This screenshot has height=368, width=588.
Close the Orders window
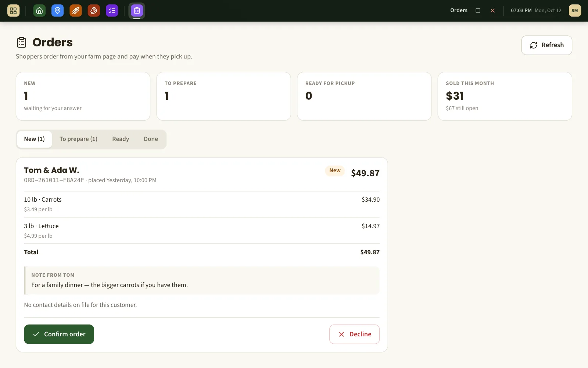coord(493,11)
